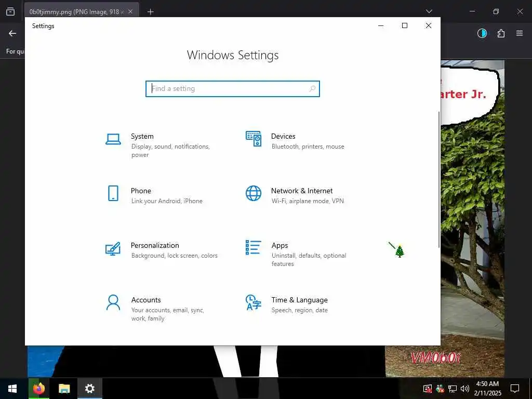Open the network status tray icon
This screenshot has height=399, width=532.
tap(453, 389)
